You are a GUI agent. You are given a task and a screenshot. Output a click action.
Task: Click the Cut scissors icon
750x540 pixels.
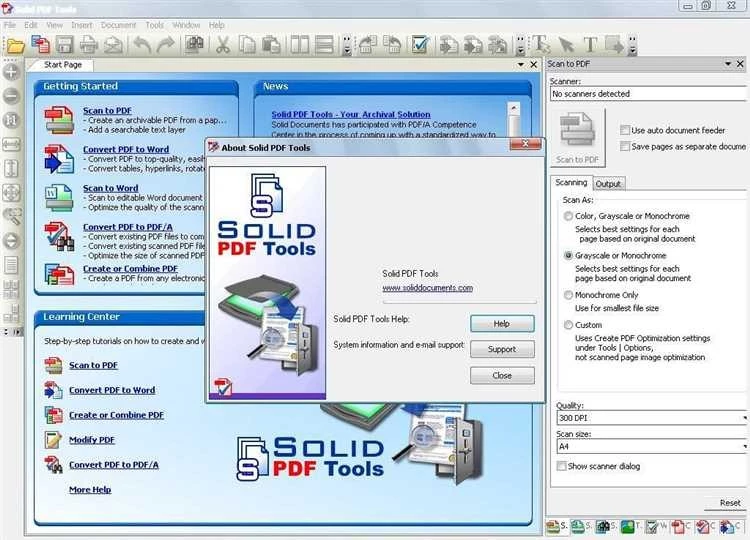[223, 45]
